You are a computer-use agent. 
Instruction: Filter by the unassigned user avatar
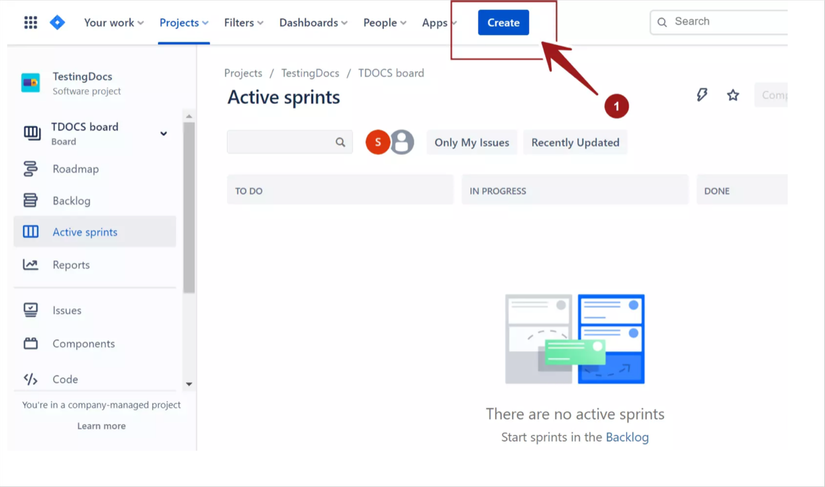[x=403, y=142]
